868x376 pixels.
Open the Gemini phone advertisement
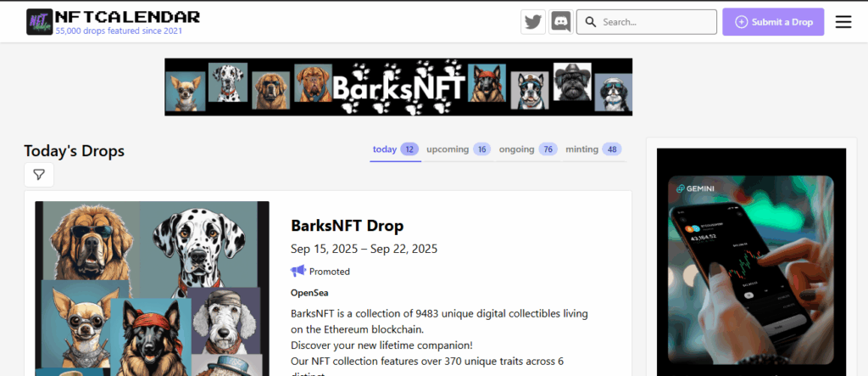click(751, 261)
